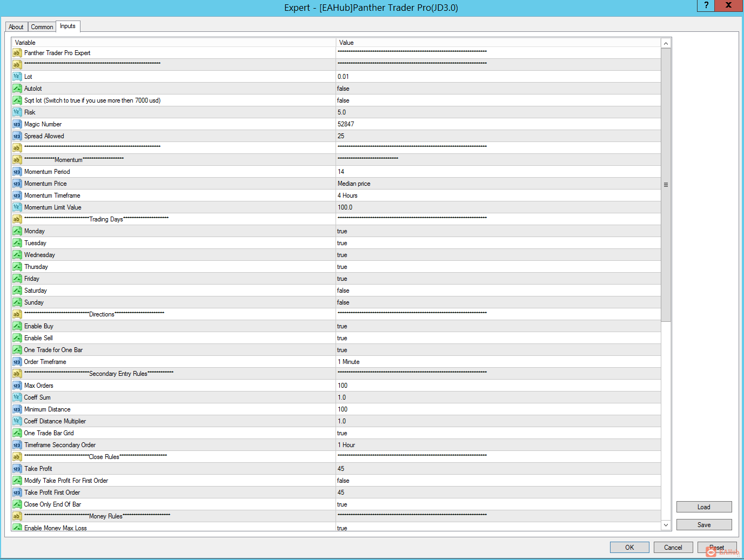Screen dimensions: 744x560
Task: Click the icon beside Timeframe Secondary Order
Action: pos(17,445)
